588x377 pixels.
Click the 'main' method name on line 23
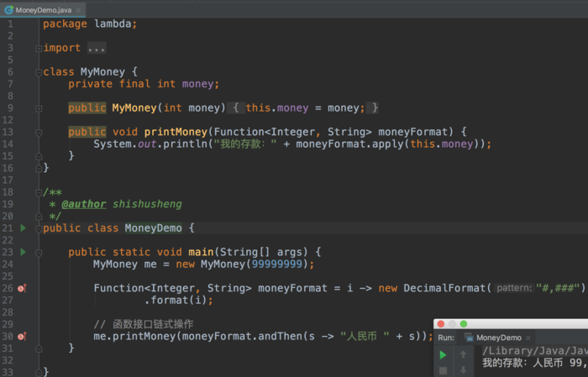tap(201, 252)
